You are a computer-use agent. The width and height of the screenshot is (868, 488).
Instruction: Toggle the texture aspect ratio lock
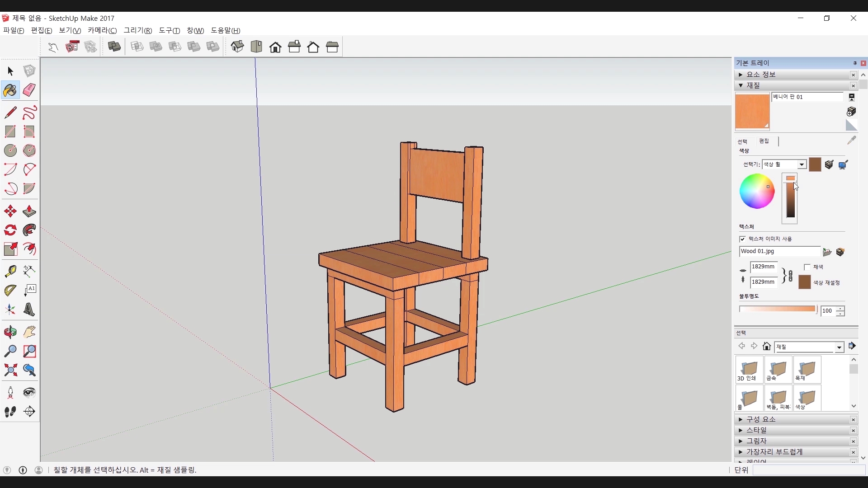[x=790, y=275]
